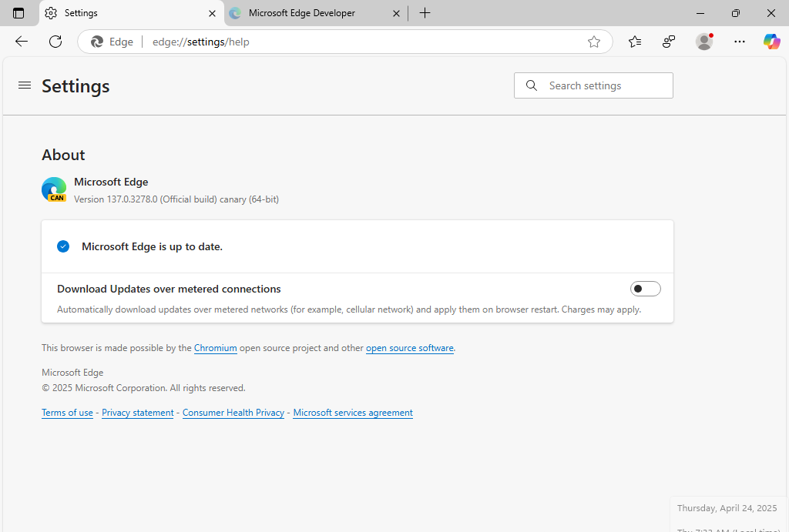Open the Privacy statement link

click(138, 413)
